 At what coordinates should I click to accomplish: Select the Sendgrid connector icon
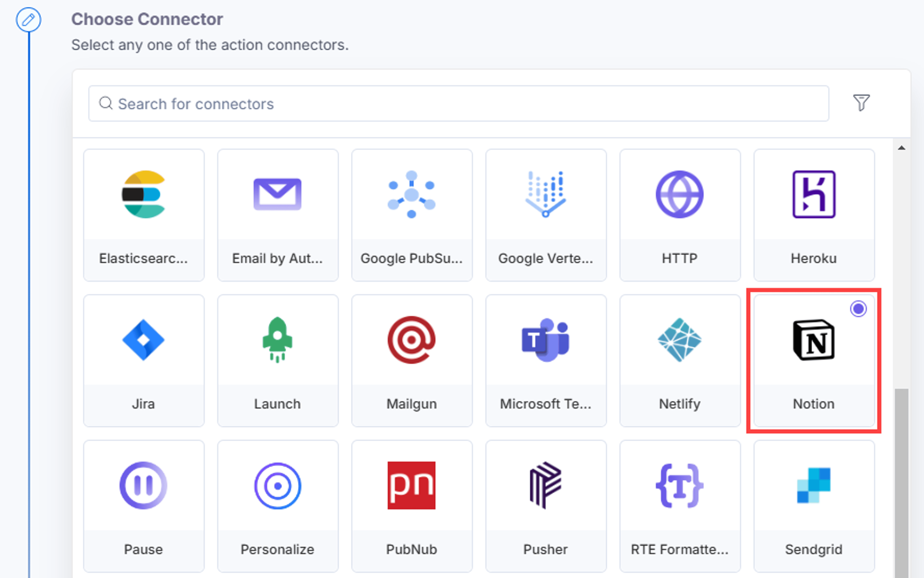814,485
